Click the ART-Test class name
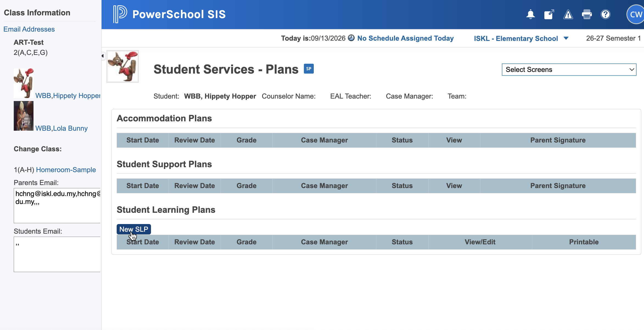The width and height of the screenshot is (644, 330). (x=29, y=42)
